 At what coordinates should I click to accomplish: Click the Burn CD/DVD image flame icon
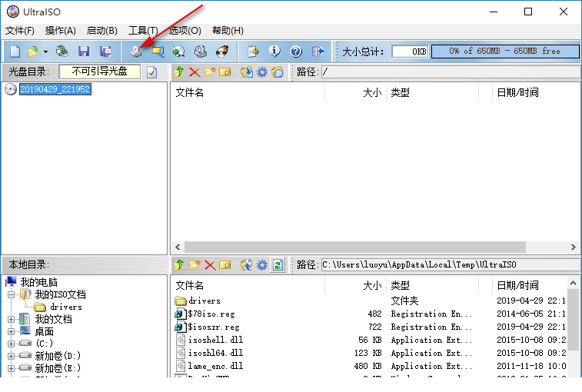(222, 51)
